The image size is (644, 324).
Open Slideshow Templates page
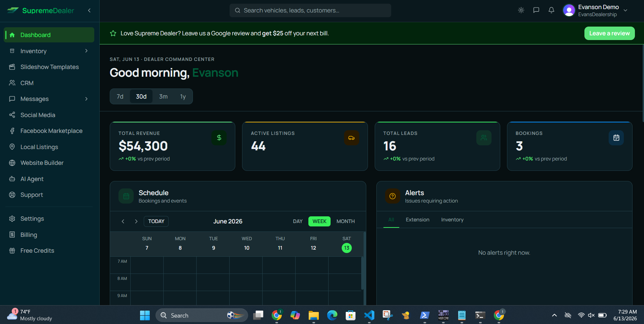(x=49, y=67)
